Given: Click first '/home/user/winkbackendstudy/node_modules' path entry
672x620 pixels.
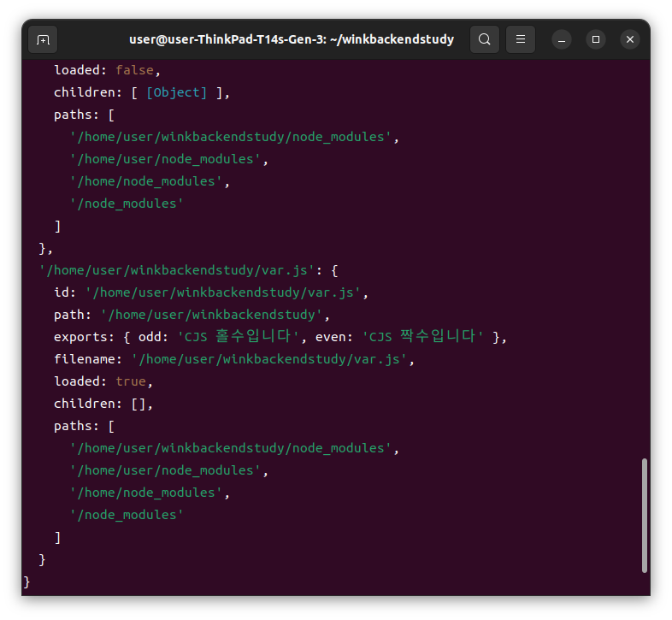Looking at the screenshot, I should pyautogui.click(x=231, y=137).
